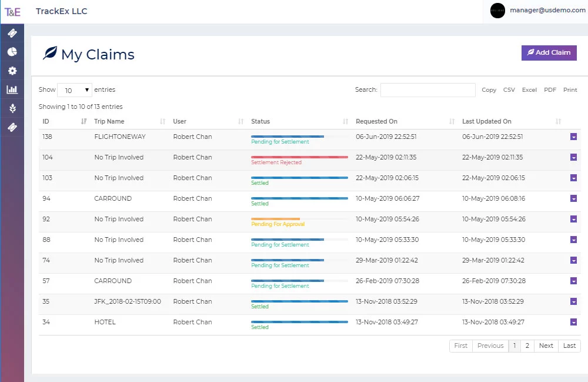The image size is (588, 382).
Task: Sort by Requested On column arrows
Action: (x=452, y=121)
